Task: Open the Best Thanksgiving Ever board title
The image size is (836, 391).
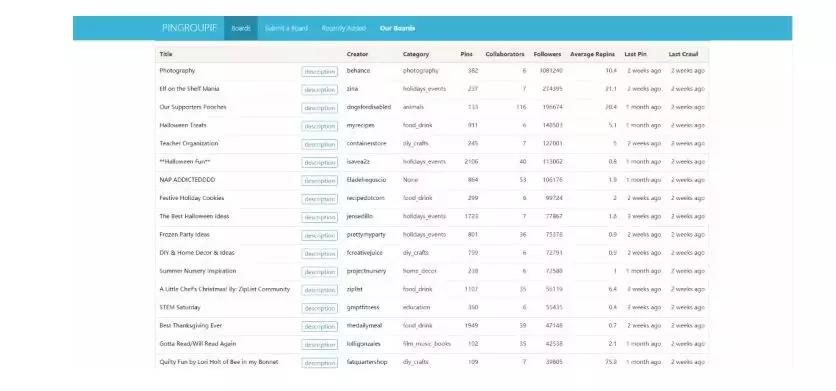Action: click(191, 325)
